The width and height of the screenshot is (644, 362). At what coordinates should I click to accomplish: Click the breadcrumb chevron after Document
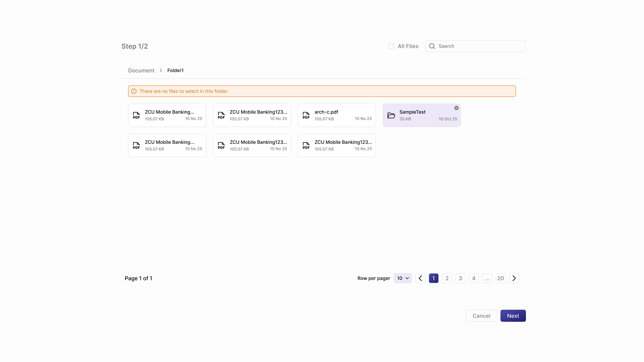[x=161, y=70]
